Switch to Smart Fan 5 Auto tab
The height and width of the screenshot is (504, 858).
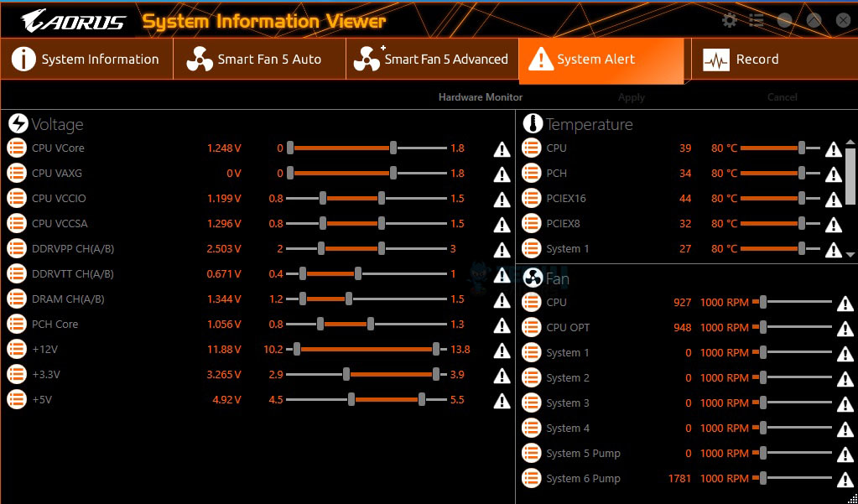click(259, 59)
